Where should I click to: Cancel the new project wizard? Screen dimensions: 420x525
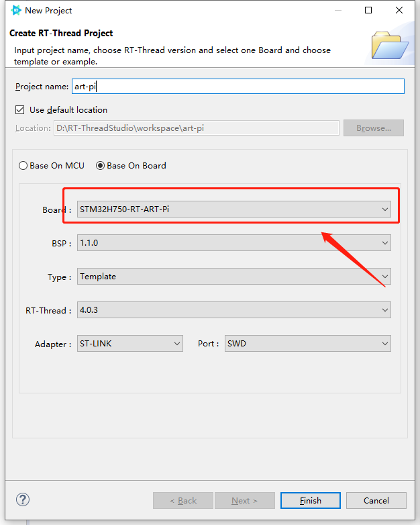(376, 501)
